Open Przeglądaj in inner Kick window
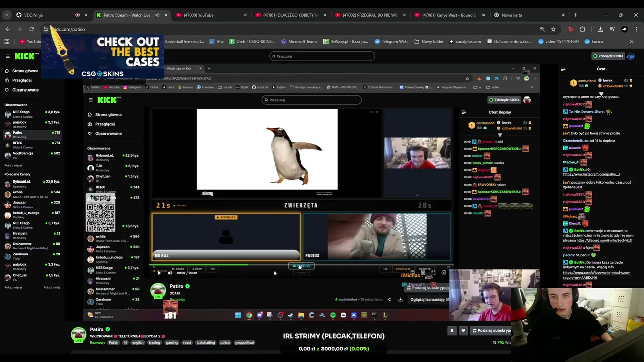 pos(101,124)
